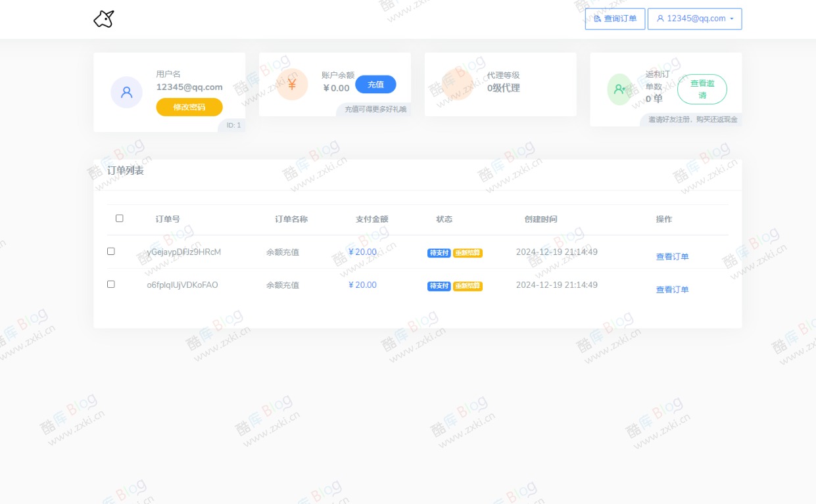Viewport: 816px width, 504px height.
Task: Click the blue avatar icon on the username card
Action: click(x=126, y=92)
